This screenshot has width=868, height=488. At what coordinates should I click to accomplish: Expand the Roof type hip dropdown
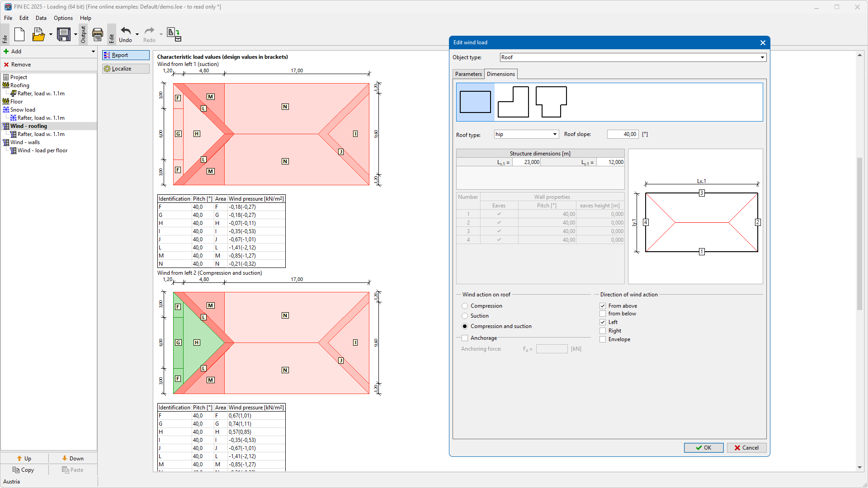[x=555, y=134]
